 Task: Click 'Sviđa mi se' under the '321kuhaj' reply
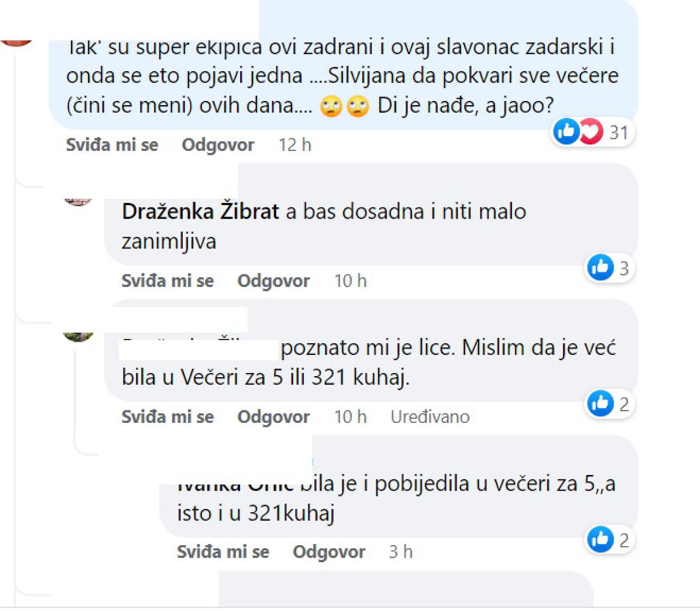[223, 552]
